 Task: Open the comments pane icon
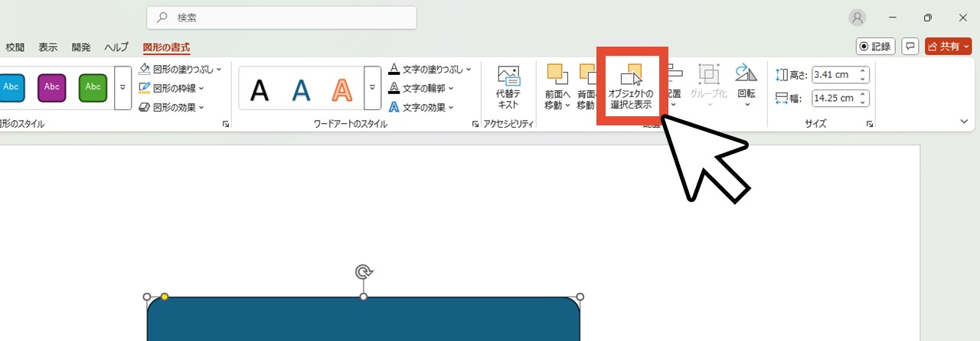point(910,47)
